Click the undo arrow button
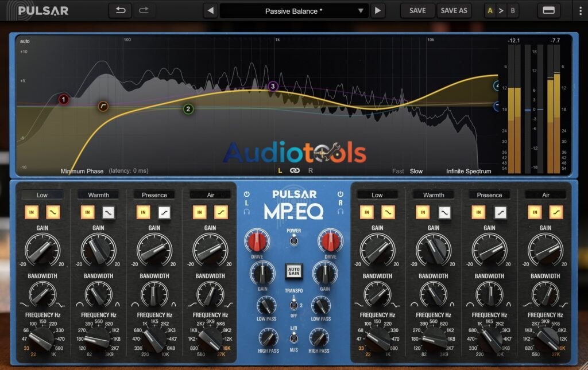This screenshot has height=370, width=588. tap(121, 10)
